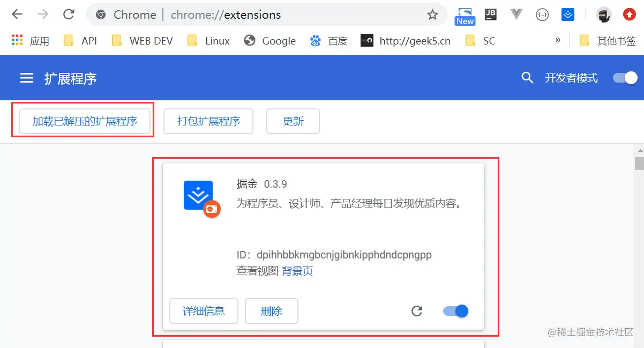
Task: Click the Chrome icon in the address bar
Action: click(x=101, y=14)
